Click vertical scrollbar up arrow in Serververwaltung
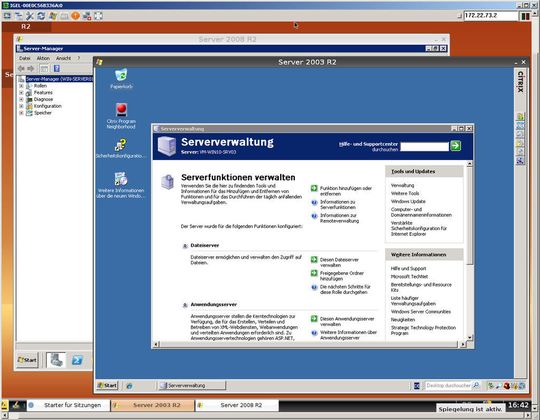The image size is (540, 420). [x=469, y=164]
